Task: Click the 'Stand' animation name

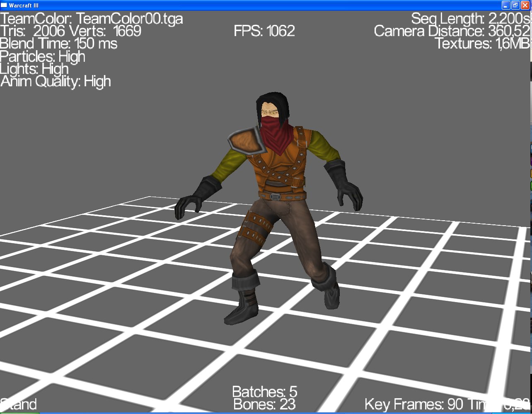Action: [19, 404]
